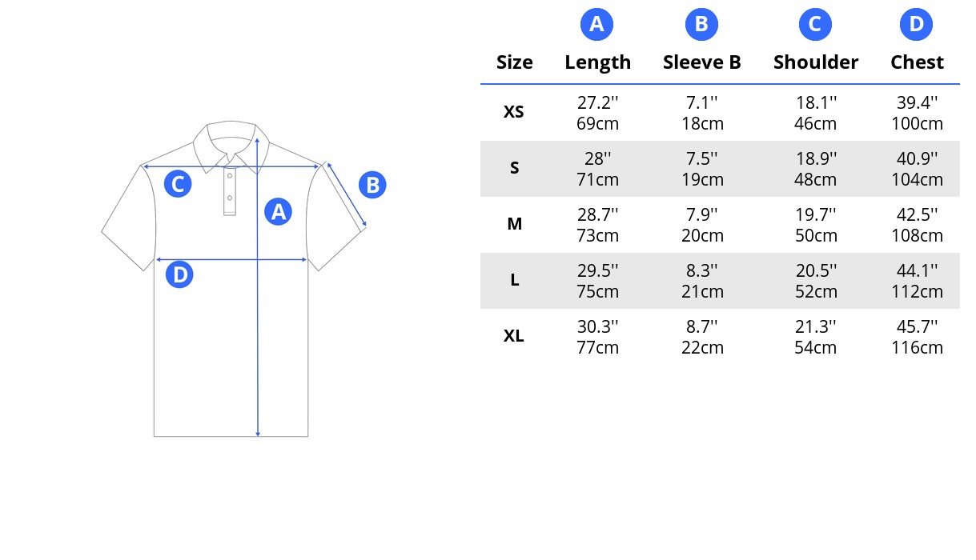Image resolution: width=976 pixels, height=560 pixels.
Task: Click the Chest column header
Action: [x=917, y=62]
